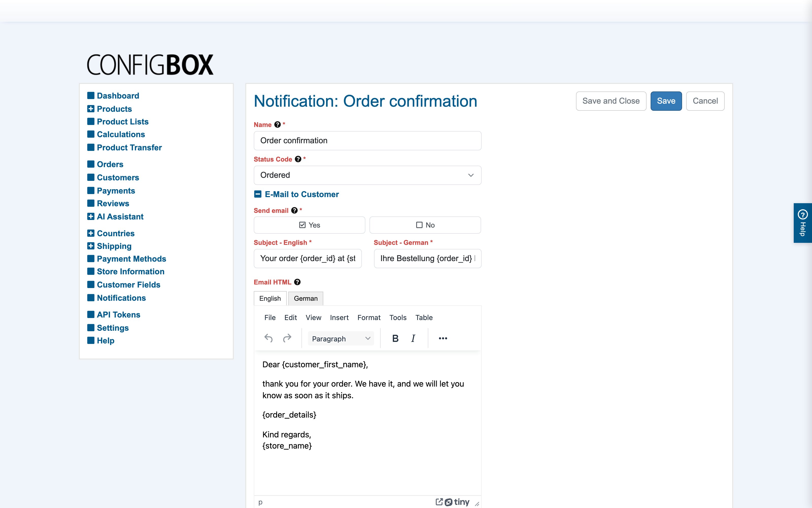Open Customers in the sidebar
This screenshot has width=812, height=508.
pyautogui.click(x=118, y=177)
